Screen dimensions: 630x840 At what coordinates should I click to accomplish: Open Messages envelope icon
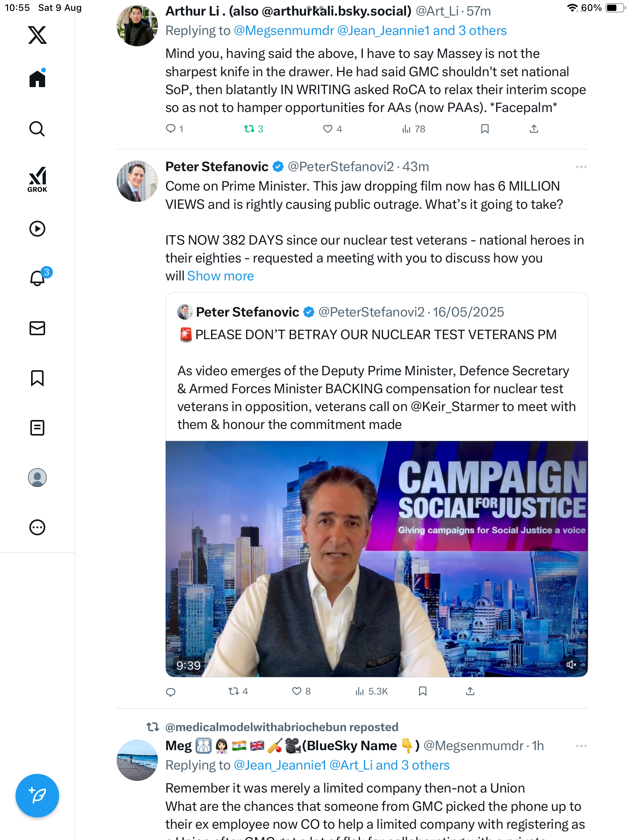tap(37, 328)
